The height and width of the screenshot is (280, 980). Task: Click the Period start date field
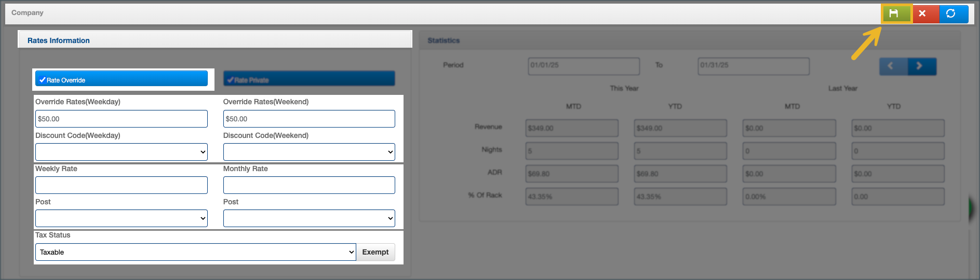(583, 66)
